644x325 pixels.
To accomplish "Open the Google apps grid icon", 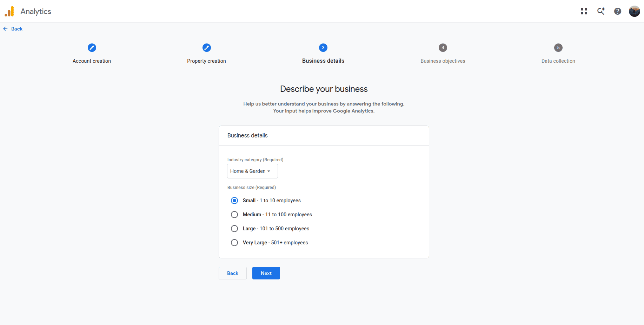I will pos(584,11).
